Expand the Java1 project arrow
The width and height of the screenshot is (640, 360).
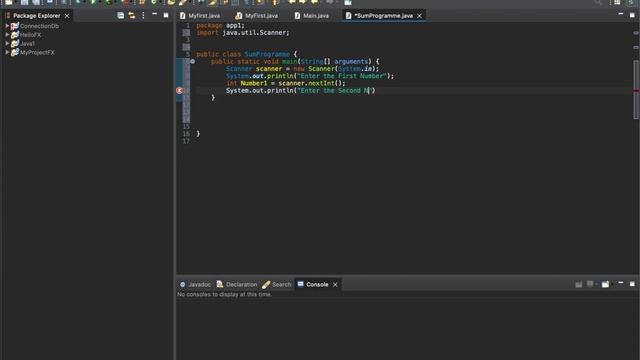(x=7, y=43)
